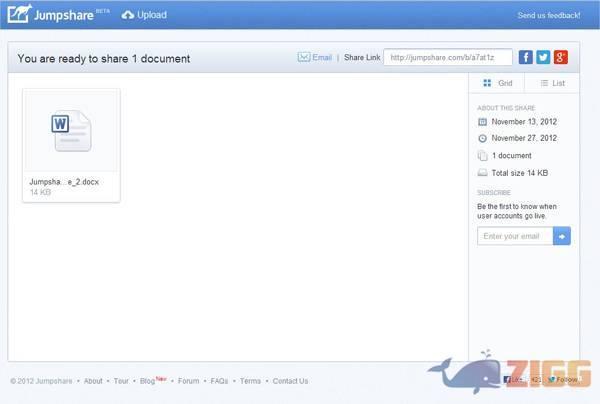The height and width of the screenshot is (404, 600).
Task: Switch to List view
Action: 552,84
